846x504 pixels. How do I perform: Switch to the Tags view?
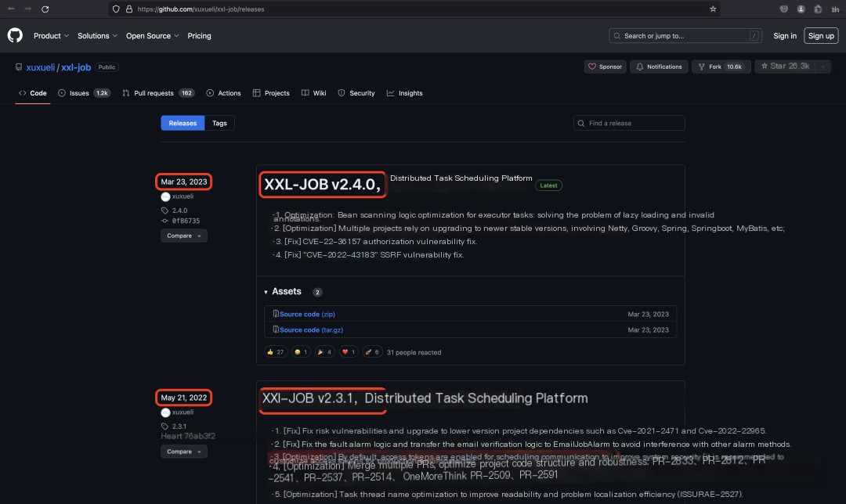(x=219, y=123)
